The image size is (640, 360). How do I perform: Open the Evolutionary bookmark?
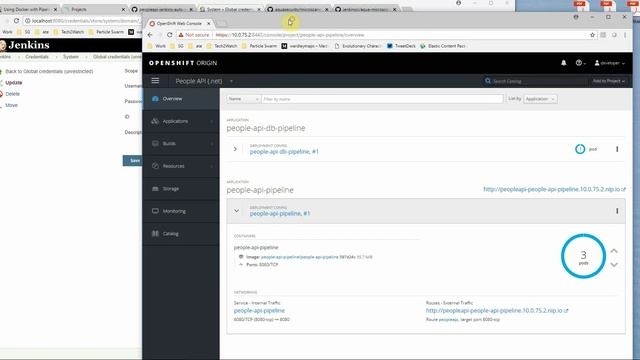click(x=357, y=46)
